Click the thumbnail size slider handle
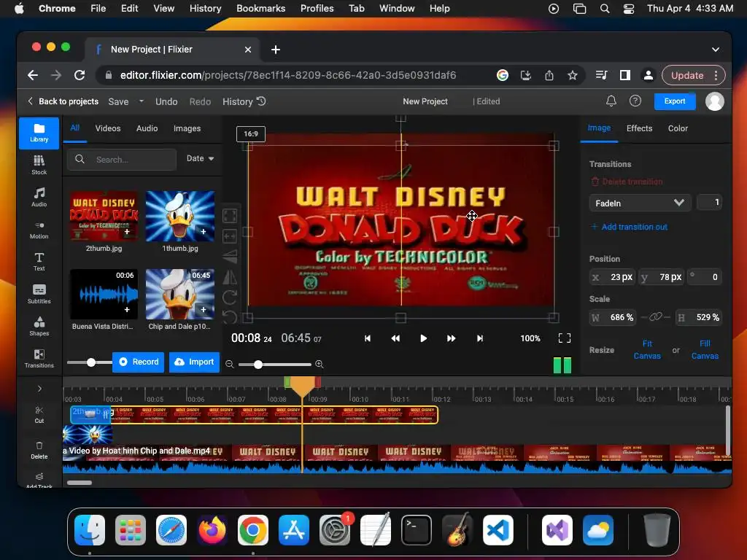This screenshot has height=560, width=747. [91, 362]
